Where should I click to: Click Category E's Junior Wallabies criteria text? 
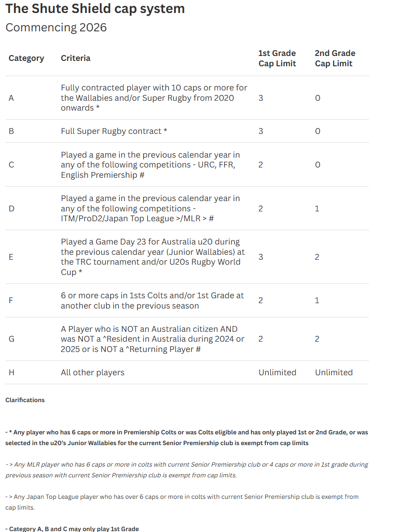(x=151, y=257)
